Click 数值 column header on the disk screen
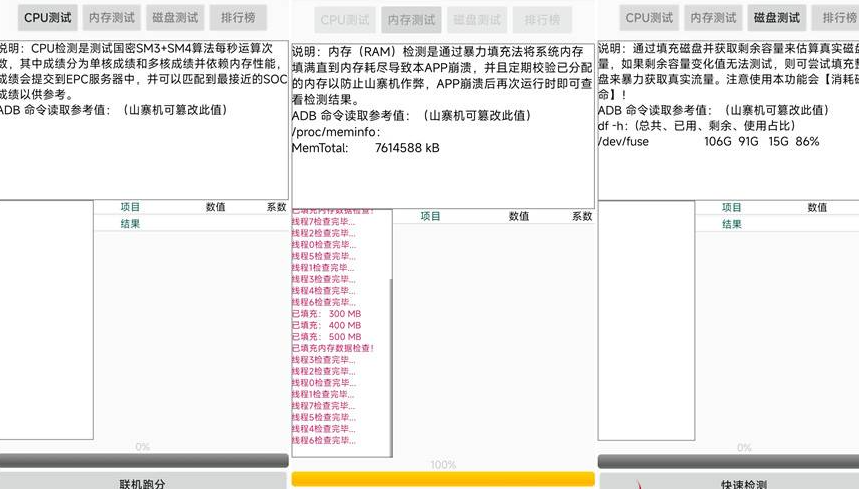 817,208
